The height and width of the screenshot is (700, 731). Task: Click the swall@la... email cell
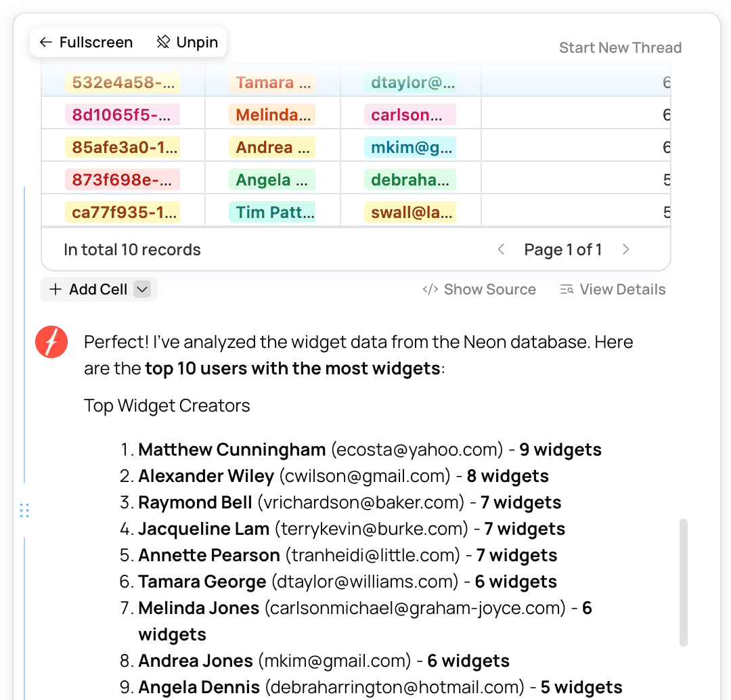(409, 213)
